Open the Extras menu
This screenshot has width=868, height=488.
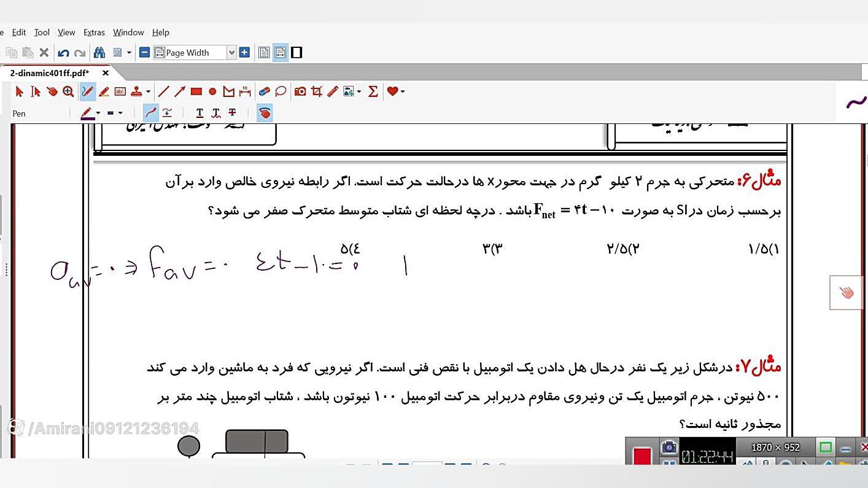(94, 33)
